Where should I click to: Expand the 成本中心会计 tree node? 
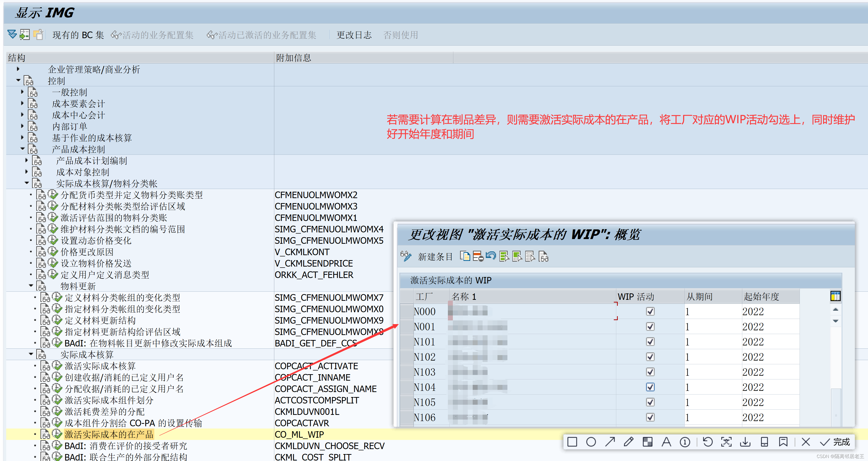pyautogui.click(x=23, y=115)
